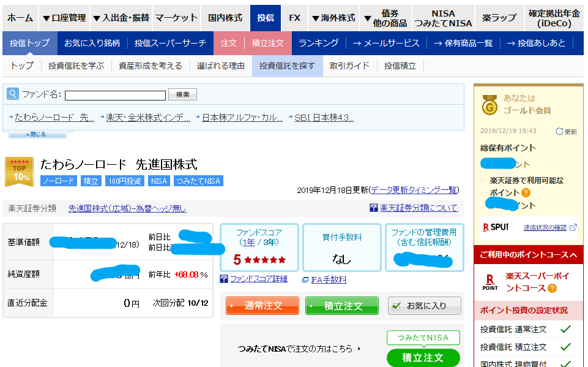Click the ノーロード tag
Image resolution: width=588 pixels, height=367 pixels.
click(x=59, y=181)
